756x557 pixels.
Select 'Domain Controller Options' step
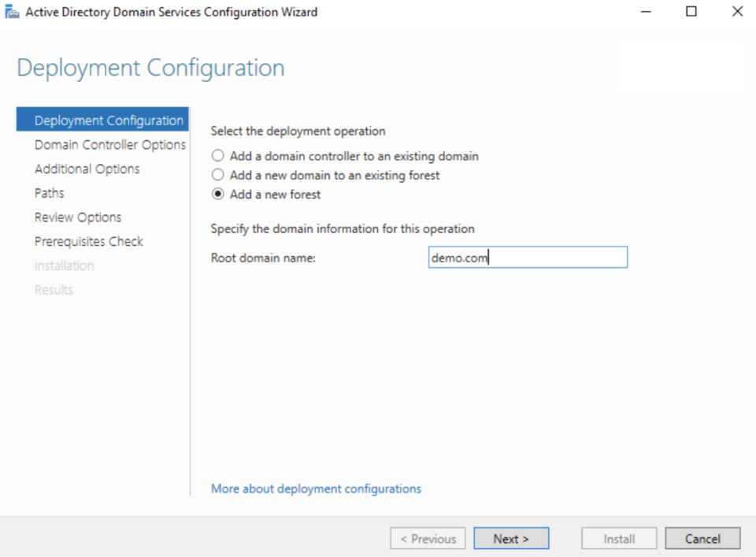click(x=109, y=144)
